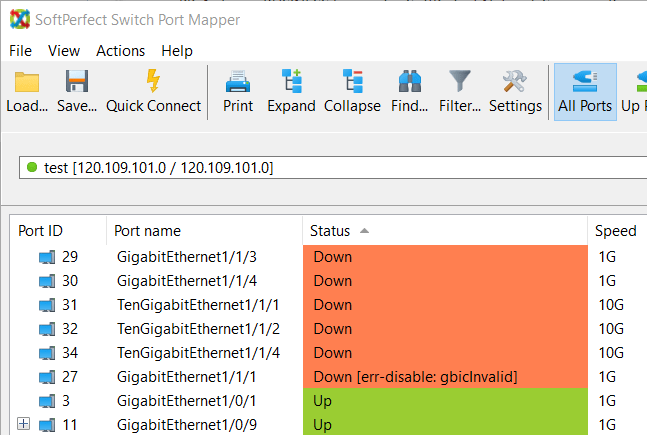
Task: Click the Status sort arrow indicator
Action: (x=364, y=231)
